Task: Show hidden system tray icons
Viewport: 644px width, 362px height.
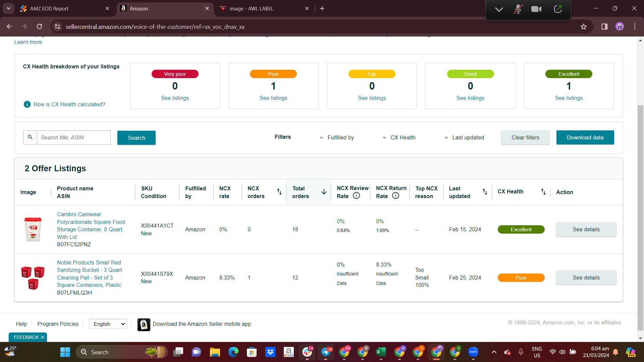Action: click(x=494, y=352)
